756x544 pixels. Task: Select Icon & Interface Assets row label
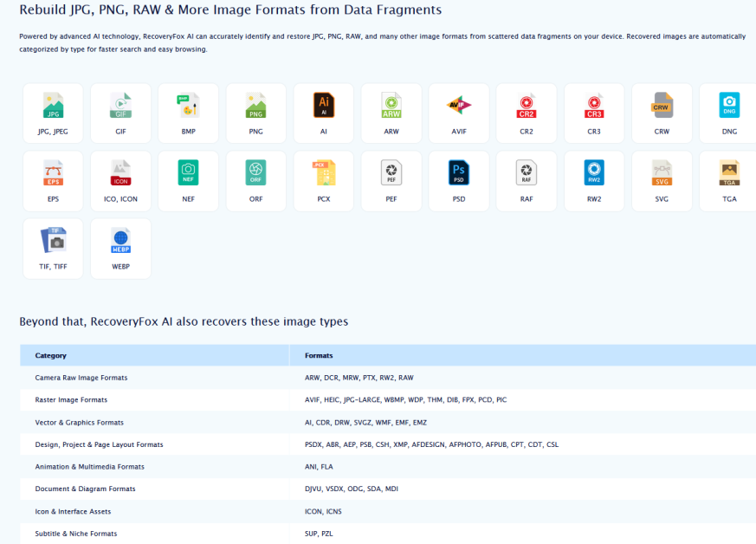pyautogui.click(x=73, y=512)
